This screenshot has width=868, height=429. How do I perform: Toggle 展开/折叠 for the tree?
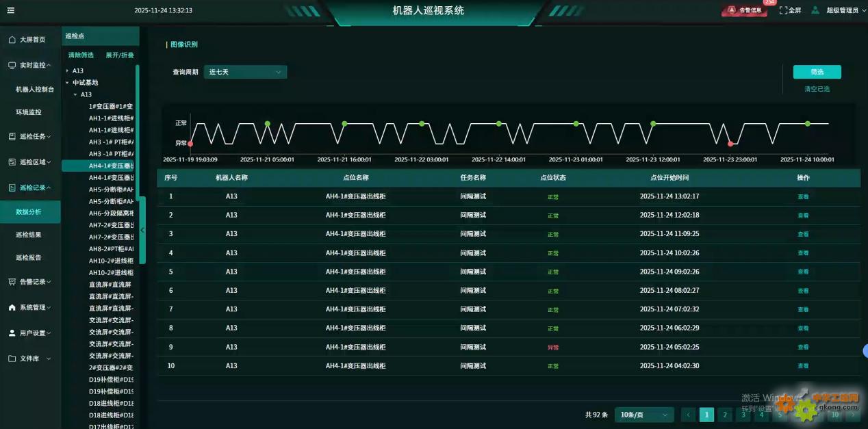[x=120, y=55]
